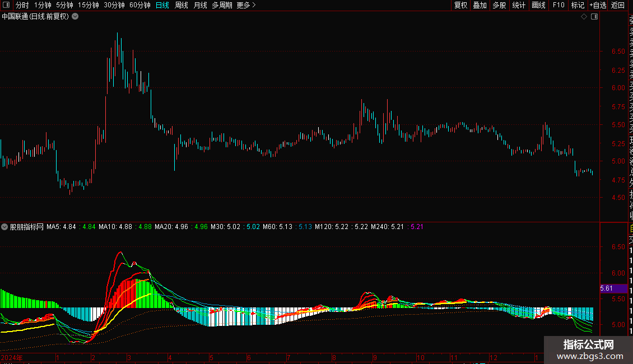Click the 6.50 price label on main chart axis

[x=618, y=52]
